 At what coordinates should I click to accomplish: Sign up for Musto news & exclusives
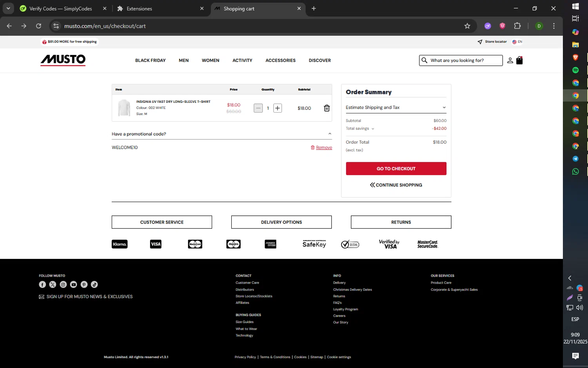tap(86, 297)
